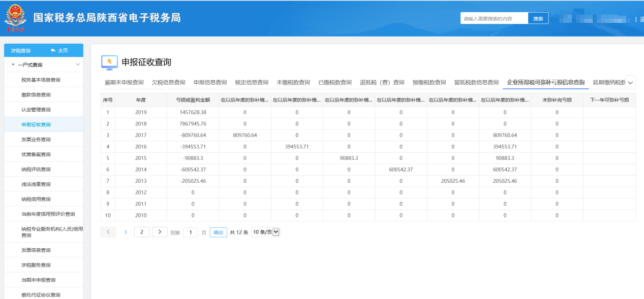Open 税务基本信息查询 in the sidebar
Viewport: 644px width, 299px height.
(41, 80)
